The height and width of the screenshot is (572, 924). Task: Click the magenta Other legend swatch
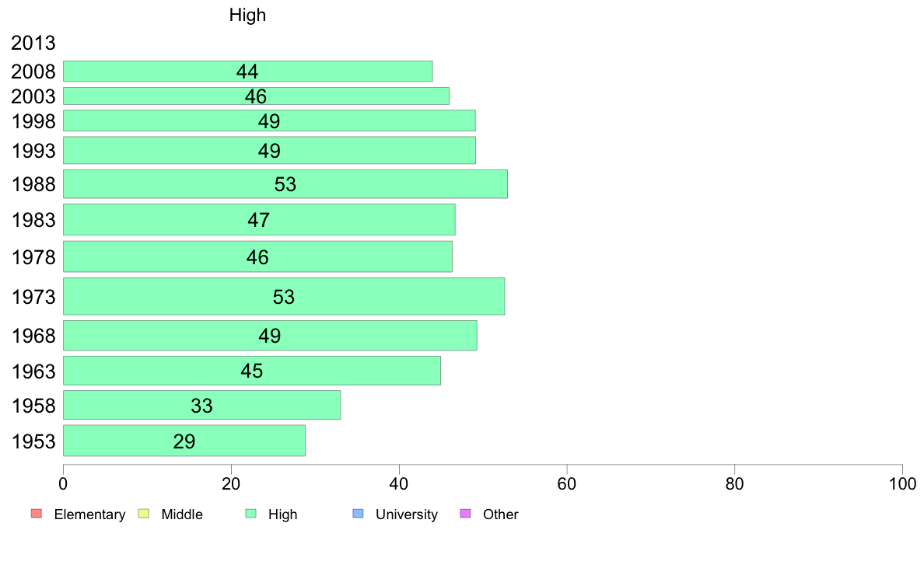point(465,514)
